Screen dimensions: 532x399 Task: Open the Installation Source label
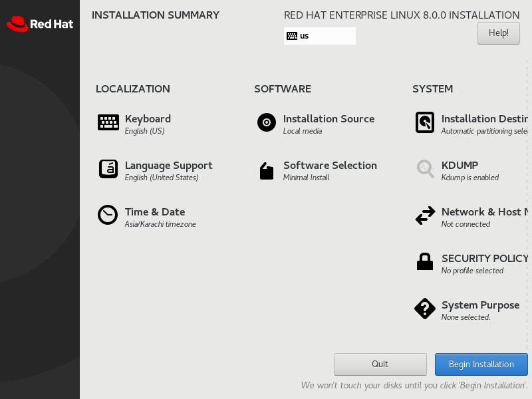pos(329,119)
